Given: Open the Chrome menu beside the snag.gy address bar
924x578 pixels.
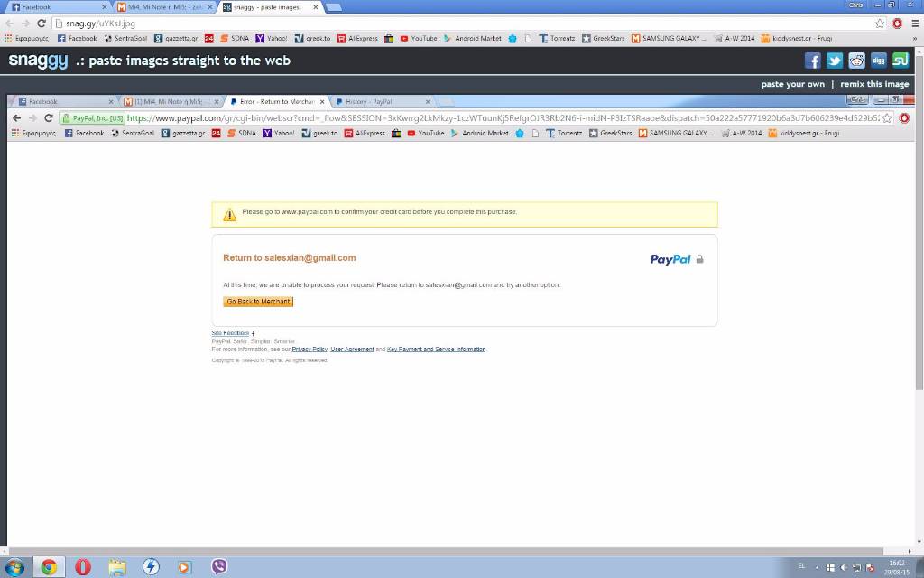Looking at the screenshot, I should [x=912, y=23].
